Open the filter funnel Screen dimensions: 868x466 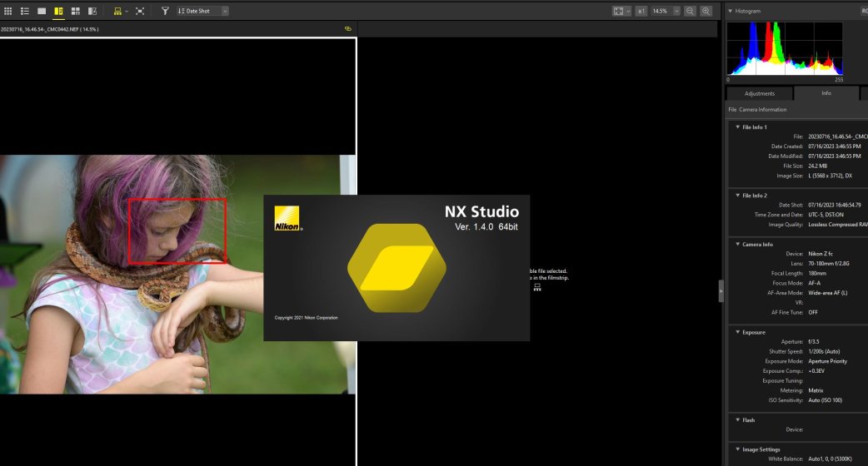coord(165,11)
